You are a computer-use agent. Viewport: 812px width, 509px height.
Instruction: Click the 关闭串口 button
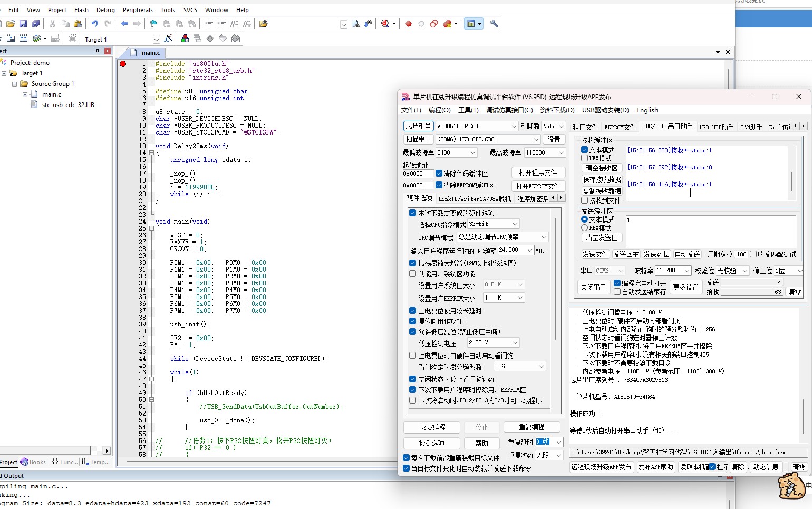tap(593, 287)
